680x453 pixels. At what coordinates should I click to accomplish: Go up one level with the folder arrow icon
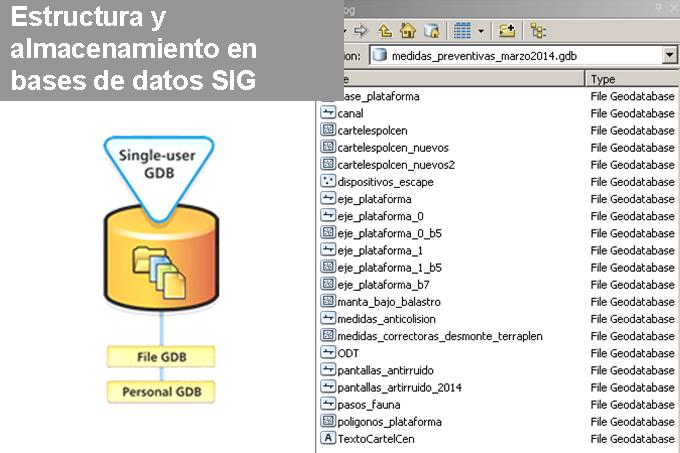[x=385, y=31]
